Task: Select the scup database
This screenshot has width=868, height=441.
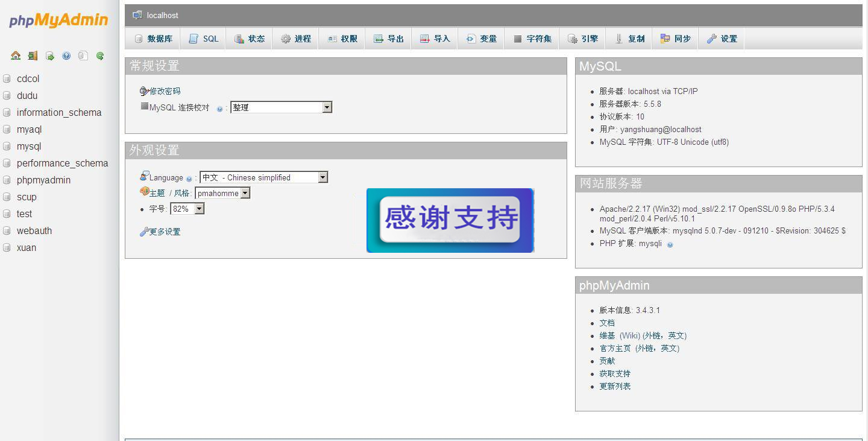Action: (27, 197)
